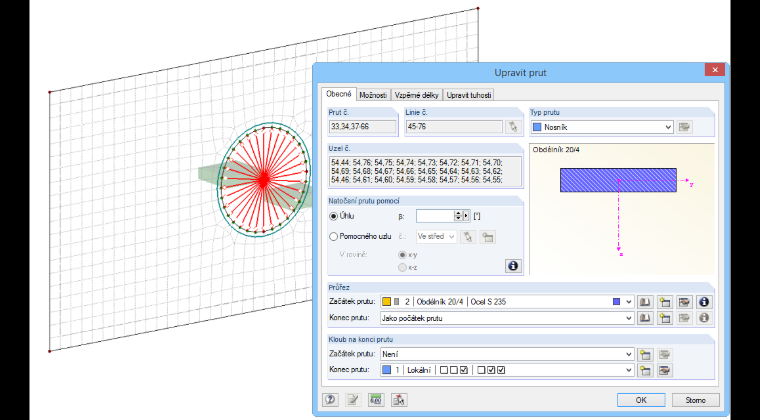Open cross-section library for Průřez Konec prutu
Screen dimensions: 760x420
[645, 318]
